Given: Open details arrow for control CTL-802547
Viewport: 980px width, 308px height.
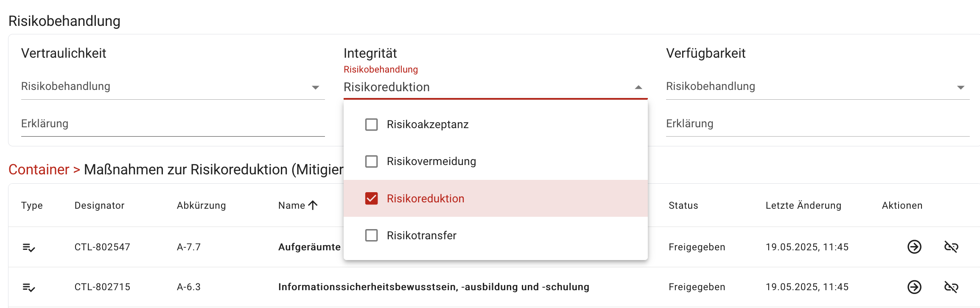Looking at the screenshot, I should [x=915, y=246].
